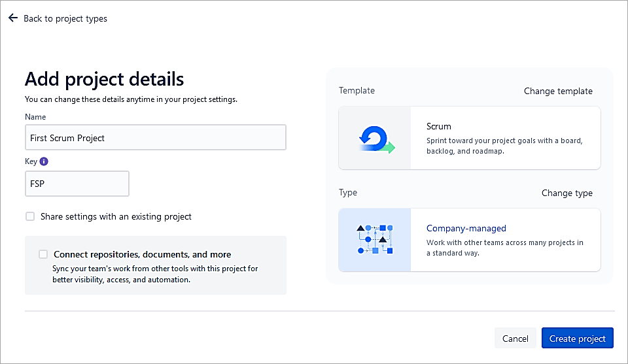
Task: Click into the project Name field
Action: coord(155,138)
